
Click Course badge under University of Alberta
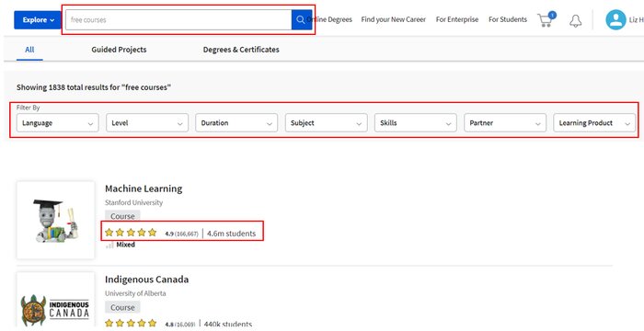[122, 307]
